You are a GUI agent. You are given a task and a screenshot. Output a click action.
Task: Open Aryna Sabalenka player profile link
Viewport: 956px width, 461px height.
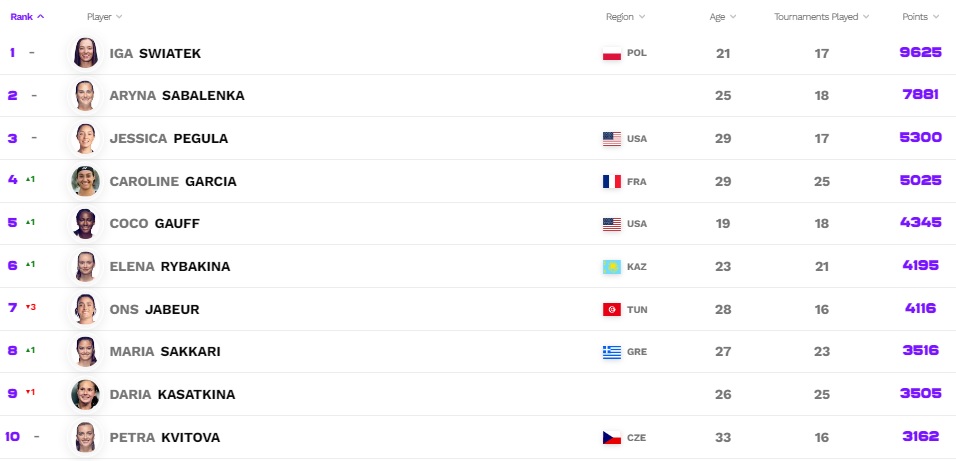tap(177, 96)
